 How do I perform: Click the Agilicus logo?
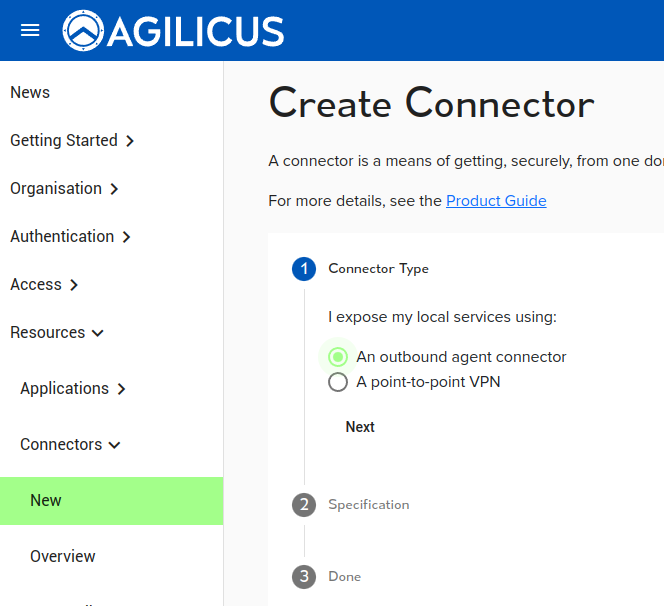coord(174,31)
